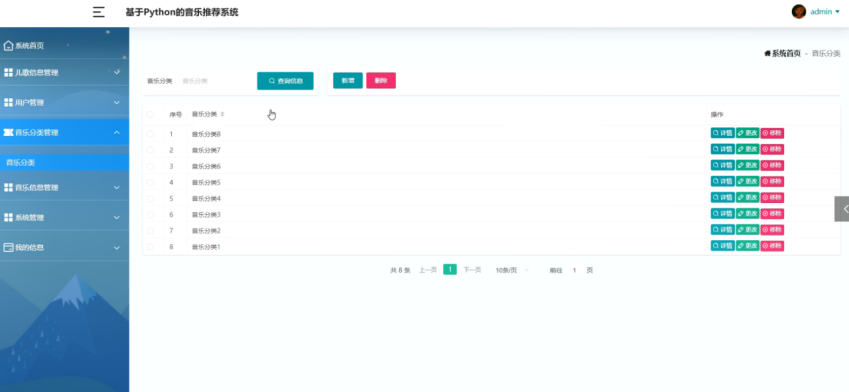Focus the 音乐分类 search input field
Screen dimensions: 849x392
tap(214, 81)
